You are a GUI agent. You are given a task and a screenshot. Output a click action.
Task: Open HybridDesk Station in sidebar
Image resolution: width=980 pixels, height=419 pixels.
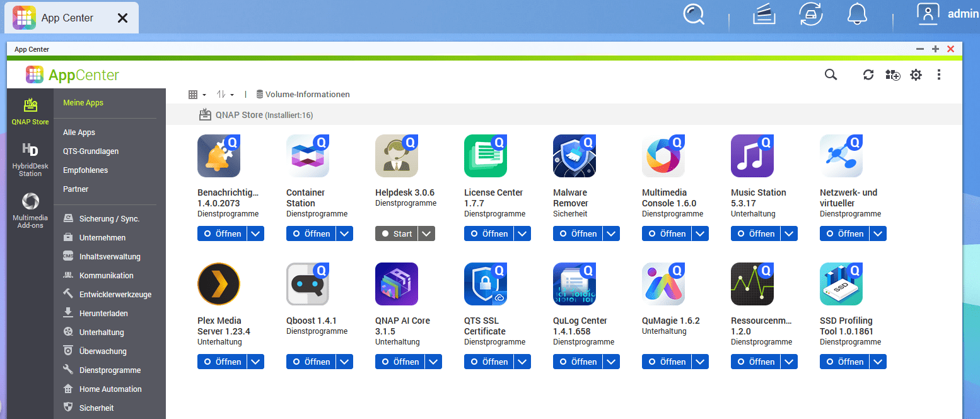pos(30,159)
